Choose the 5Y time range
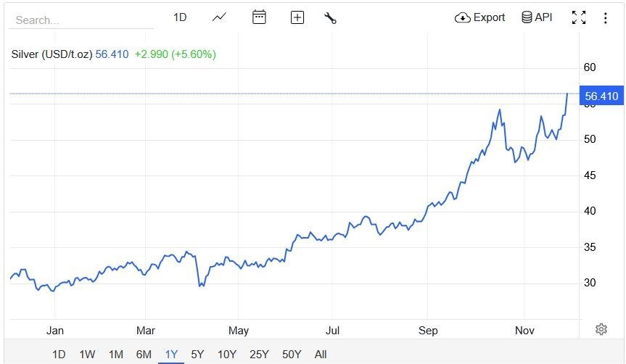The image size is (626, 364). [x=197, y=354]
